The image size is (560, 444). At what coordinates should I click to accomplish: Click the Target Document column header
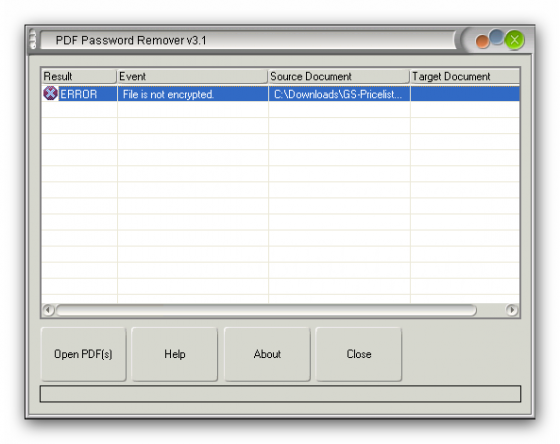pyautogui.click(x=465, y=76)
